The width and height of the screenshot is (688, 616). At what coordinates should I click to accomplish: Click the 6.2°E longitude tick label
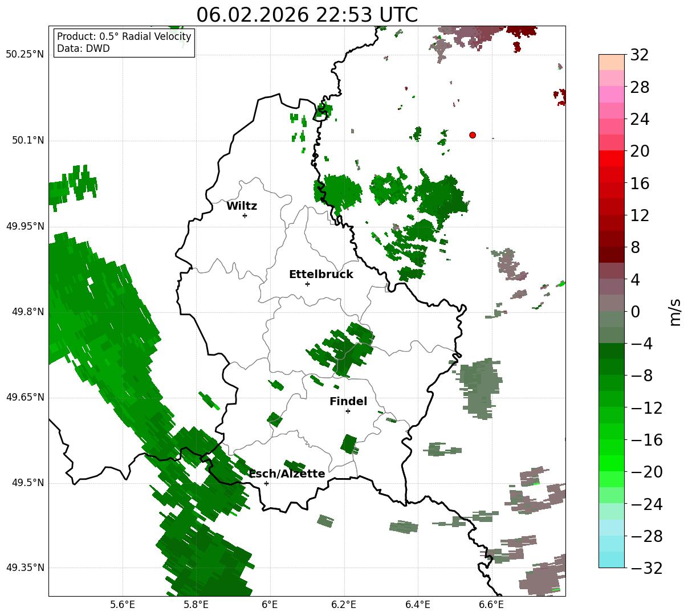click(344, 604)
